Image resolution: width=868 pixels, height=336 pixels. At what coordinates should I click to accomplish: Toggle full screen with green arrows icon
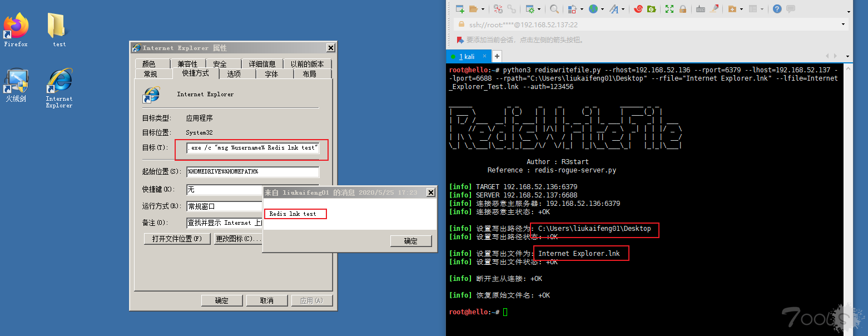[x=669, y=9]
